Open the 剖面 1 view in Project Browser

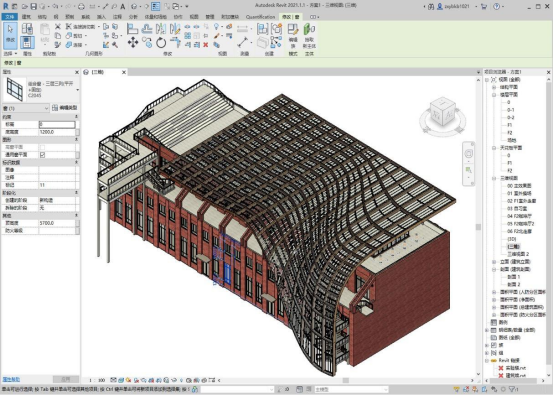click(514, 277)
